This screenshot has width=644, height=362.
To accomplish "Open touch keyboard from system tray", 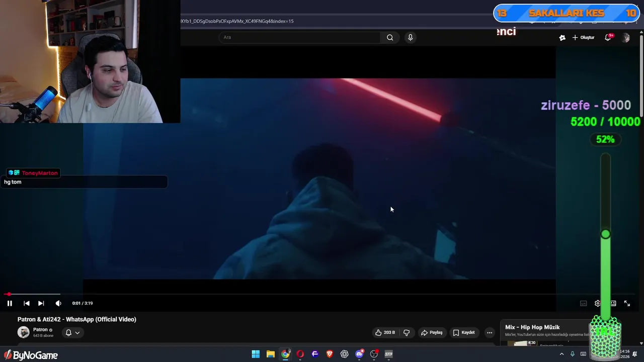I will (x=583, y=354).
